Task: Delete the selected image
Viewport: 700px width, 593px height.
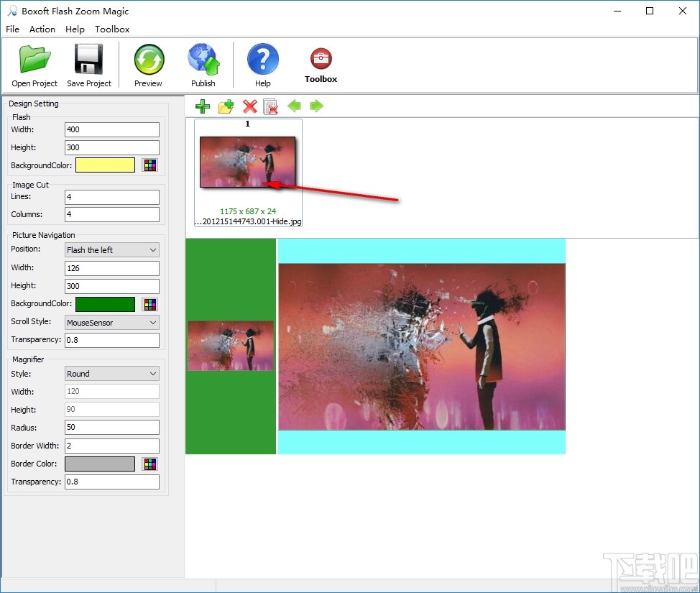Action: 250,106
